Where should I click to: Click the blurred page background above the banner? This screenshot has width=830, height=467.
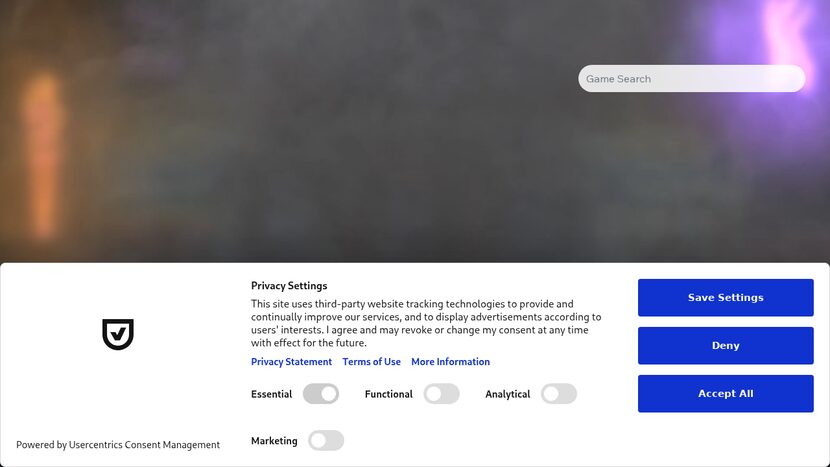click(300, 150)
